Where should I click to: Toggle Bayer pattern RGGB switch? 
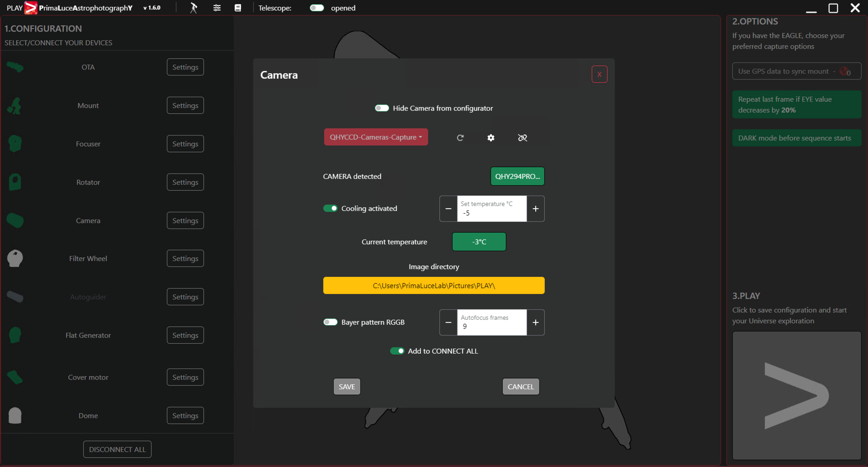pyautogui.click(x=330, y=322)
